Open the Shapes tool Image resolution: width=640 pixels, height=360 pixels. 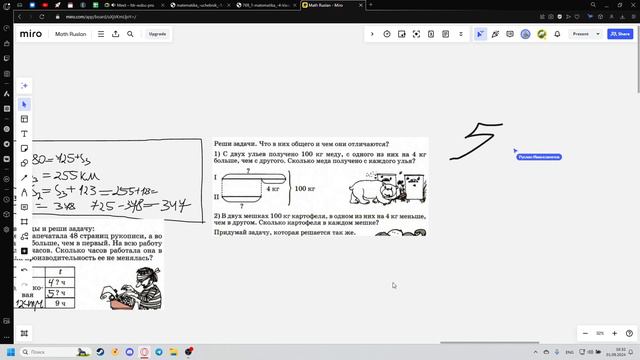[24, 163]
